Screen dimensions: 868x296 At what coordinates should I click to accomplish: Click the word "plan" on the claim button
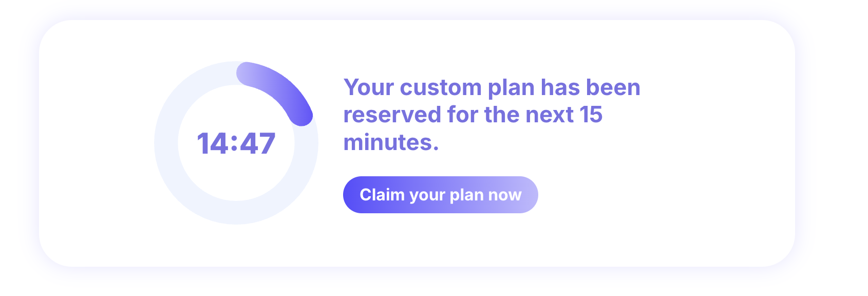tap(466, 195)
